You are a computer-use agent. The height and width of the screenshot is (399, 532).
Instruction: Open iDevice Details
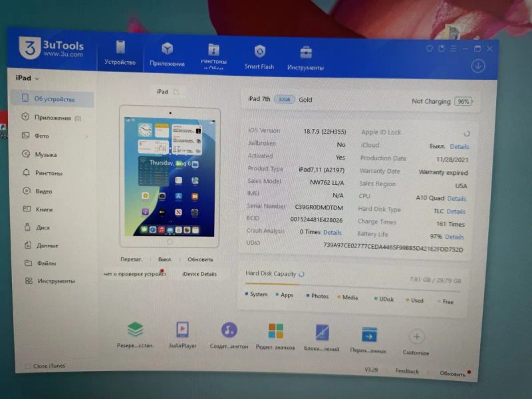coord(199,274)
